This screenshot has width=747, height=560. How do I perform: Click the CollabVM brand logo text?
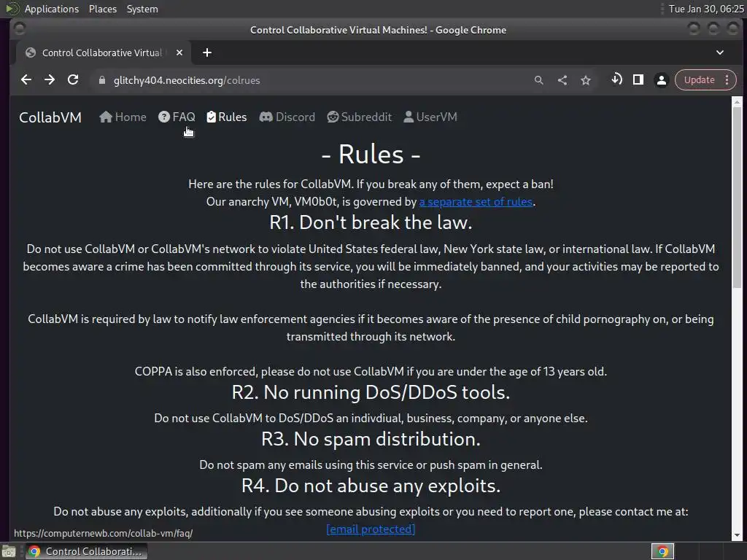pos(50,117)
